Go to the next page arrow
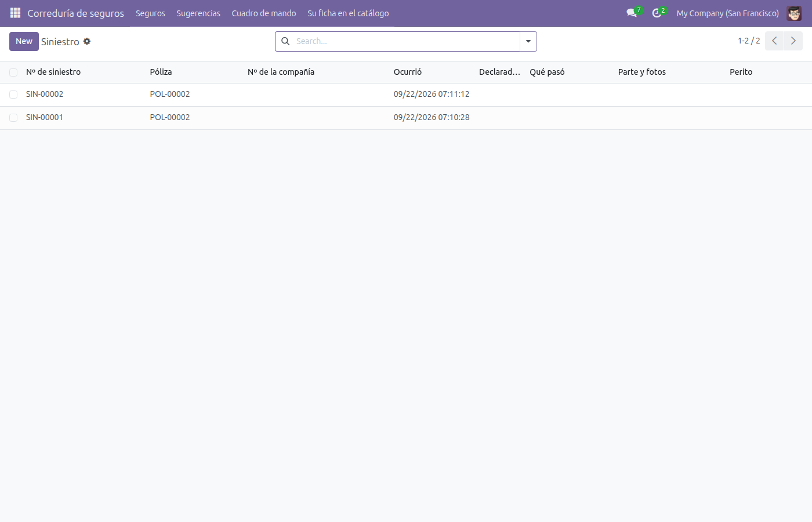 coord(793,41)
